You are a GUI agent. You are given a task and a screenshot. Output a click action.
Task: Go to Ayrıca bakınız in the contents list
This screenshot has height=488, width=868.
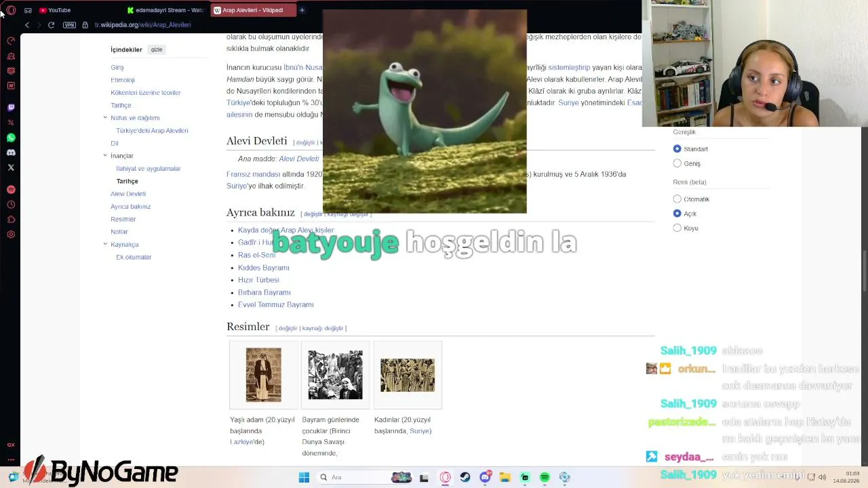point(131,207)
